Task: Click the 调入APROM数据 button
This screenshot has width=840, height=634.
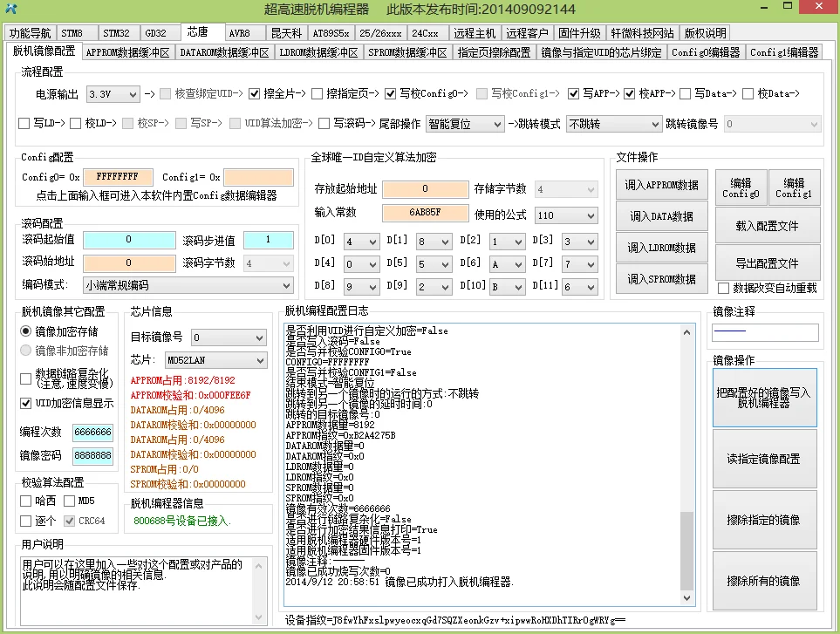Action: (x=661, y=185)
